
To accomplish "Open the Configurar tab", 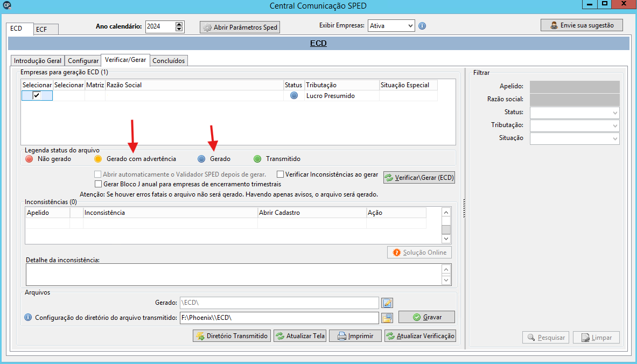I will tap(83, 60).
